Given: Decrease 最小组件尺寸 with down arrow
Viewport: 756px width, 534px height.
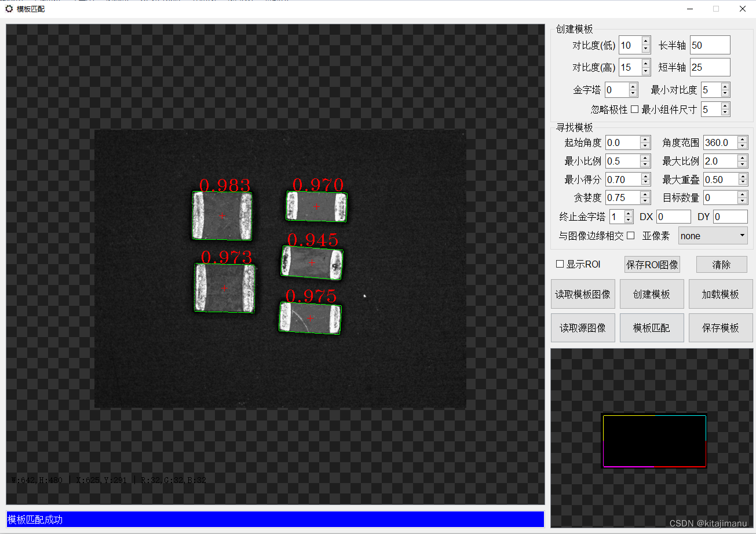Looking at the screenshot, I should (725, 112).
